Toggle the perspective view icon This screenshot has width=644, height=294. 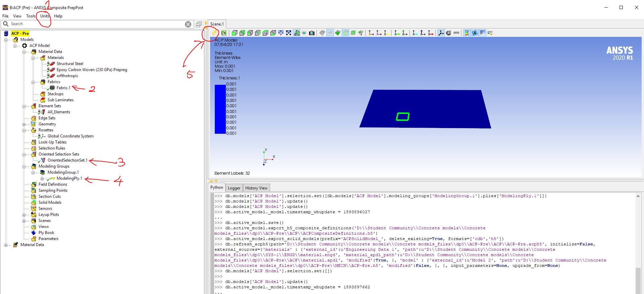[297, 33]
